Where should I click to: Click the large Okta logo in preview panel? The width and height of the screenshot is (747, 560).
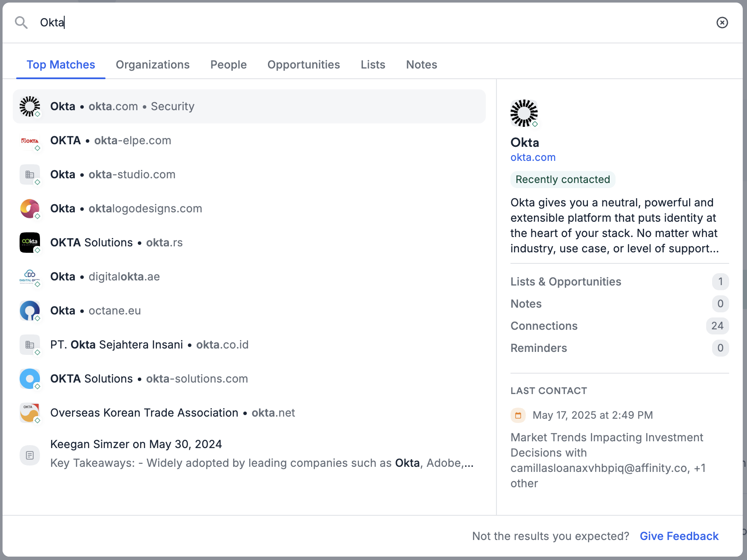click(x=524, y=113)
